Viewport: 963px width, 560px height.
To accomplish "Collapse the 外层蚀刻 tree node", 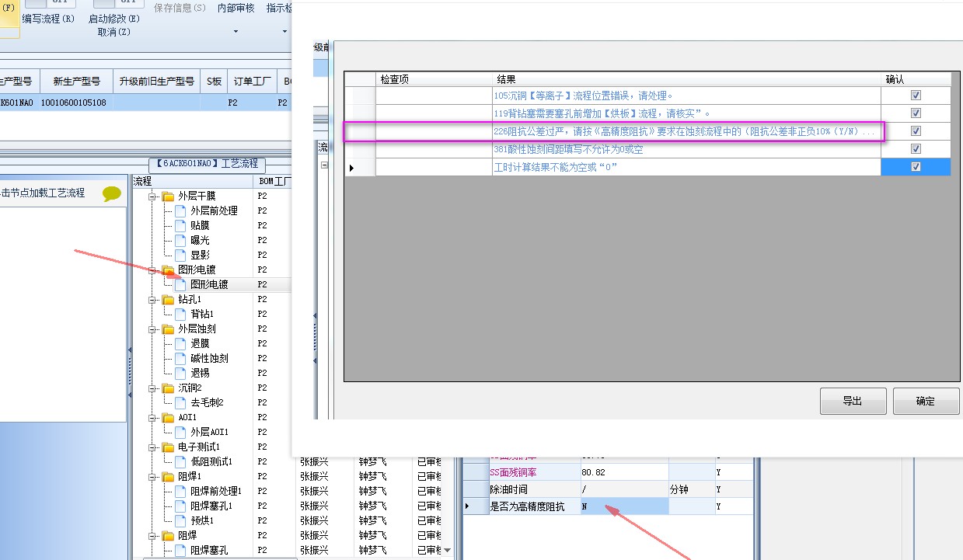I will [153, 329].
